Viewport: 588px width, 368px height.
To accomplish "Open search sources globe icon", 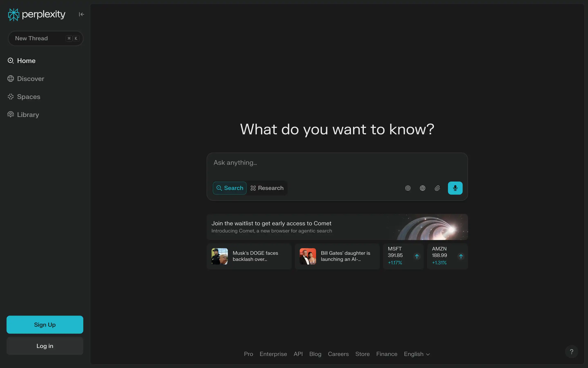I will (423, 188).
